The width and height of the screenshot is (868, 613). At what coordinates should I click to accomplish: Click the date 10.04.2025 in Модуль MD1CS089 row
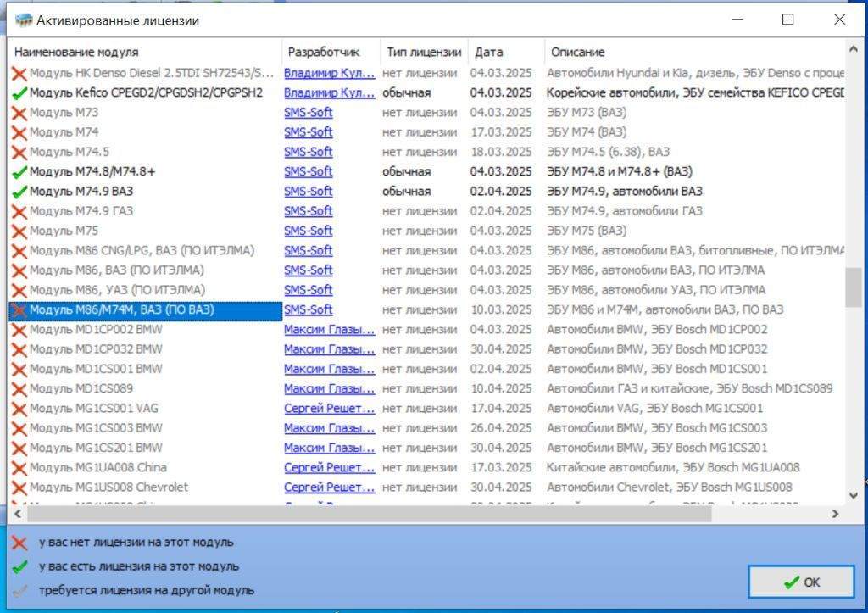501,388
